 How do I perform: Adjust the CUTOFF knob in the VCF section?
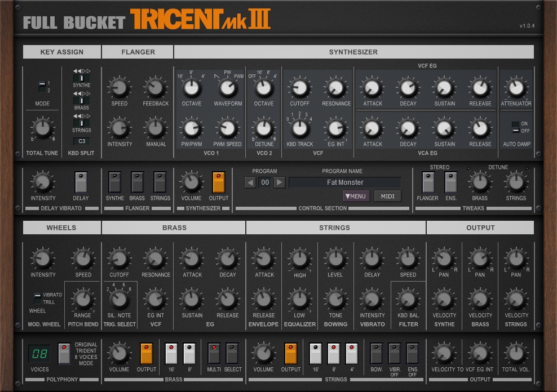pyautogui.click(x=299, y=89)
